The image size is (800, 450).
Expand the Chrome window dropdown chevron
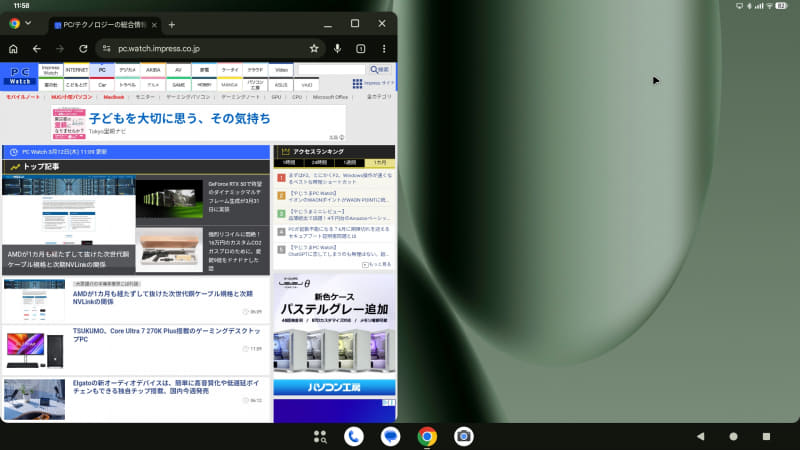28,23
